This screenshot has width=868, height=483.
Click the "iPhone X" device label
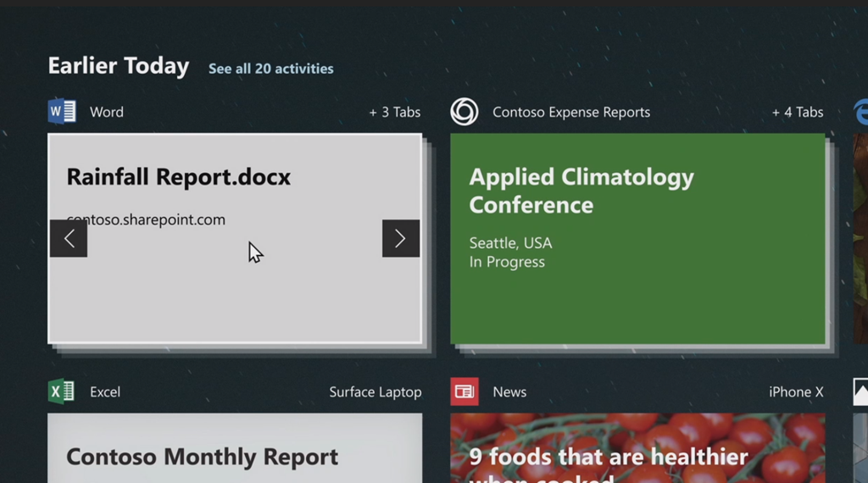[795, 391]
